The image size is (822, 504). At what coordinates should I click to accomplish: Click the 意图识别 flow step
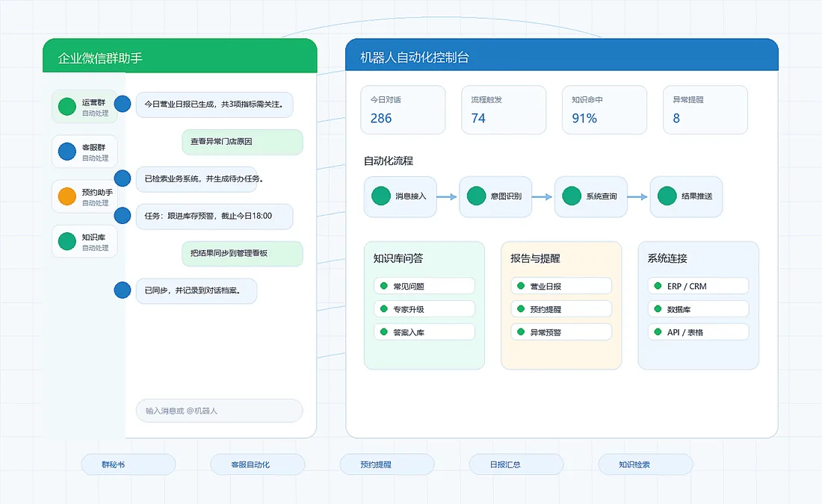tap(496, 196)
